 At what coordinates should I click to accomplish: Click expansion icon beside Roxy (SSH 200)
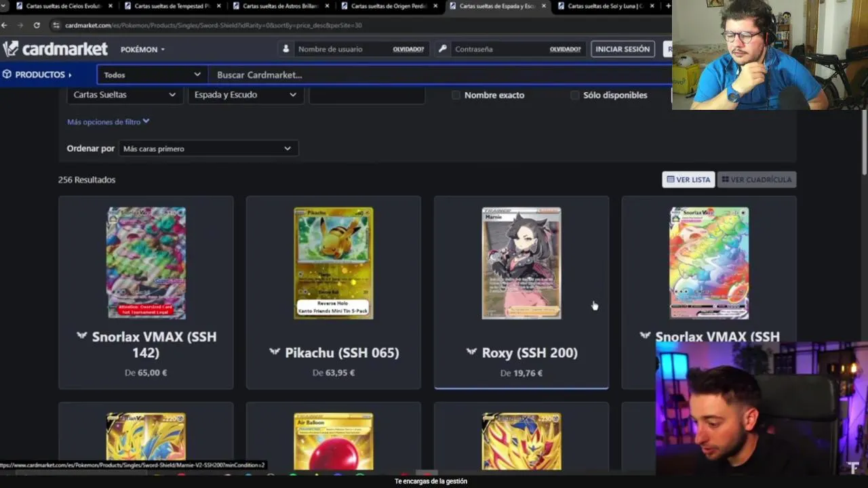click(471, 352)
